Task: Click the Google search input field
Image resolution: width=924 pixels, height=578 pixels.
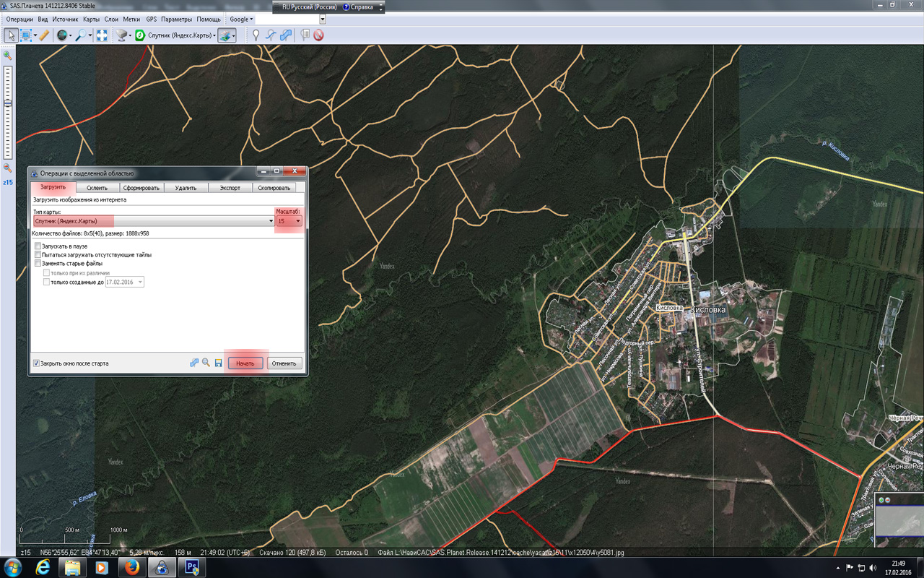Action: tap(287, 20)
